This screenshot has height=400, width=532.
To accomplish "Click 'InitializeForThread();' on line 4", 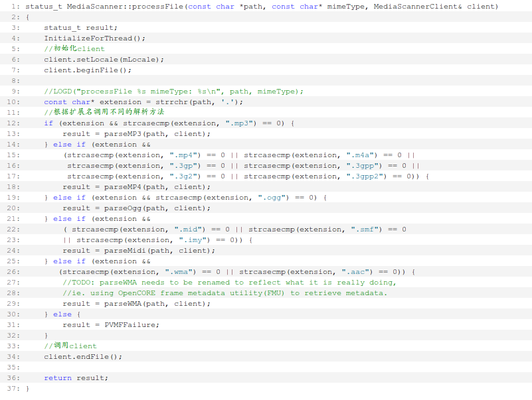I will coord(95,38).
